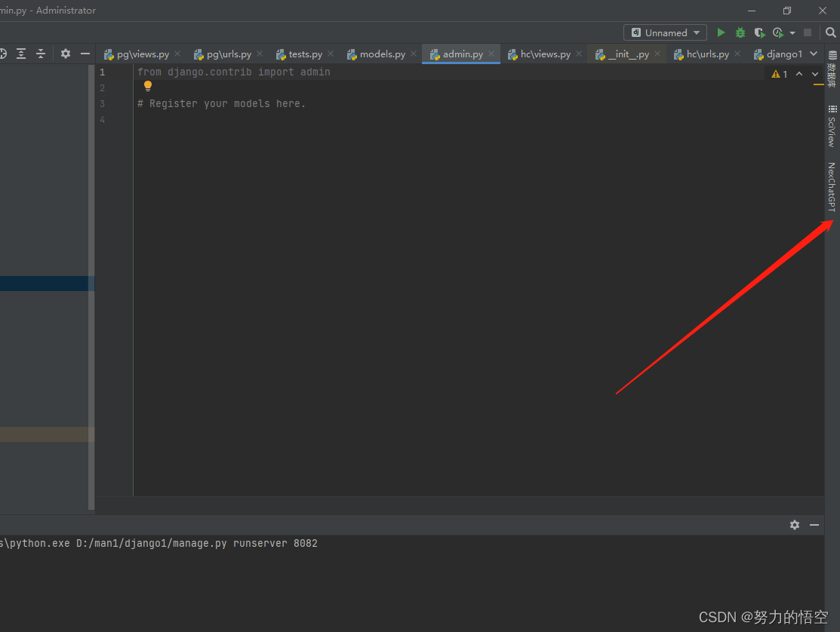Hide the project tool window minus icon
Screen dimensions: 840x632
[85, 54]
